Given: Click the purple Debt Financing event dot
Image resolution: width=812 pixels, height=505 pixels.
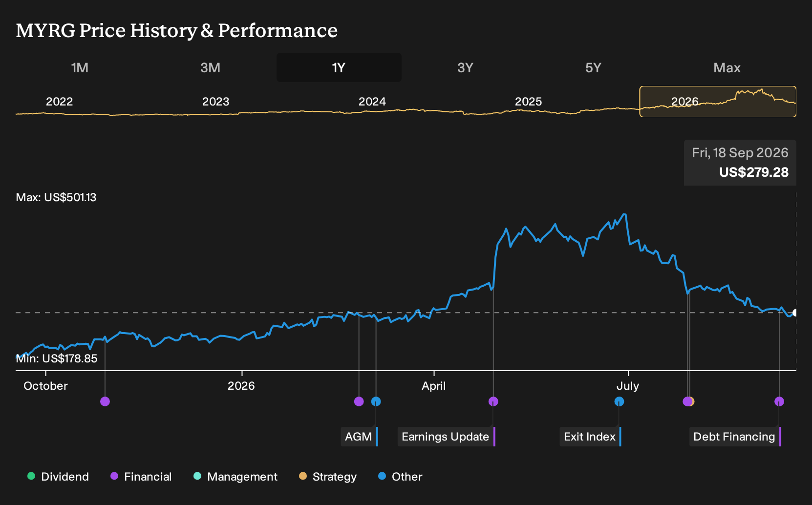Looking at the screenshot, I should coord(779,401).
